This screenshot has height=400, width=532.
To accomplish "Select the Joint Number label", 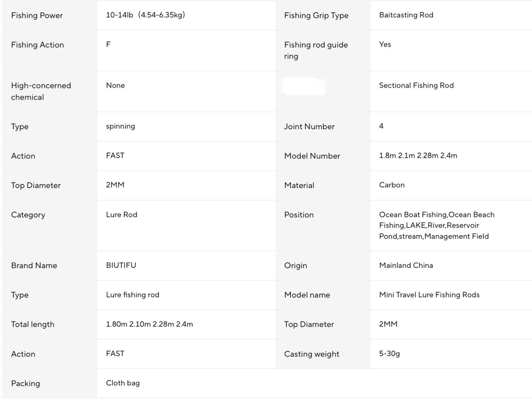I will [309, 126].
